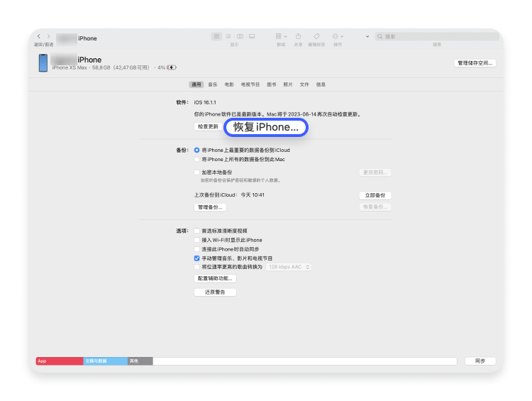Select back up all data to this Mac
532x401 pixels.
point(197,159)
